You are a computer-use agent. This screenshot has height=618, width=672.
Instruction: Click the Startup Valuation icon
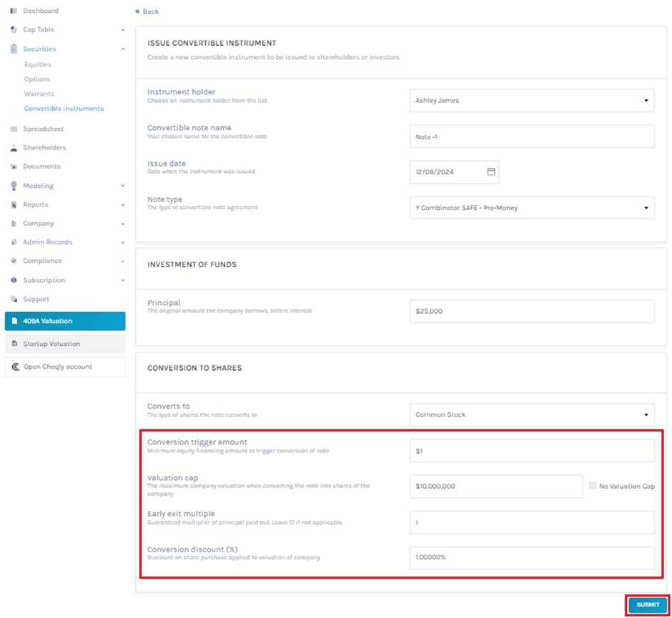pos(14,344)
